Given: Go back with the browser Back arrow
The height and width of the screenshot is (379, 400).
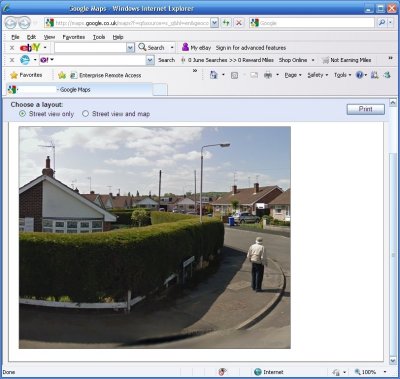Looking at the screenshot, I should click(x=11, y=23).
